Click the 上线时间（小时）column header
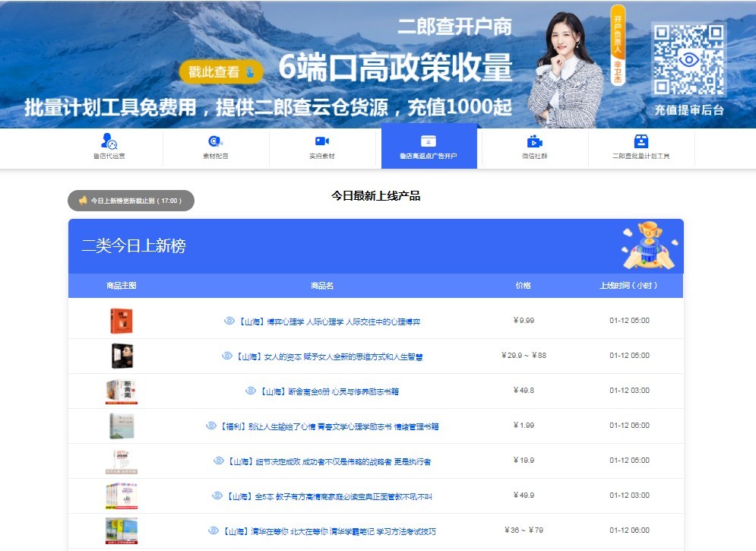756x551 pixels. coord(628,286)
